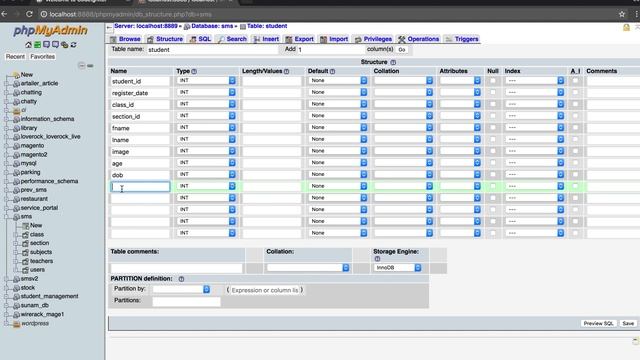The image size is (640, 360).
Task: Open the table Collation dropdown
Action: (308, 268)
